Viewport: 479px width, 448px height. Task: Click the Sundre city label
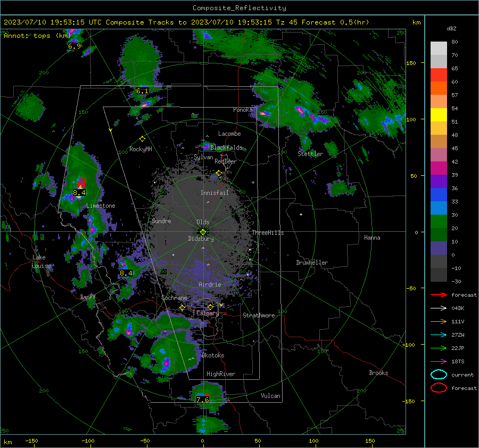pyautogui.click(x=161, y=221)
